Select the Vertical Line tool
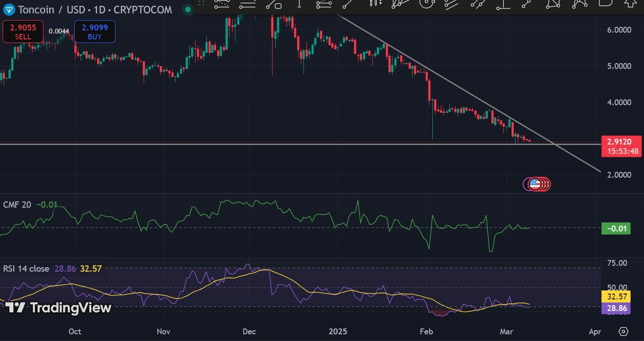The width and height of the screenshot is (644, 341). coord(299,6)
